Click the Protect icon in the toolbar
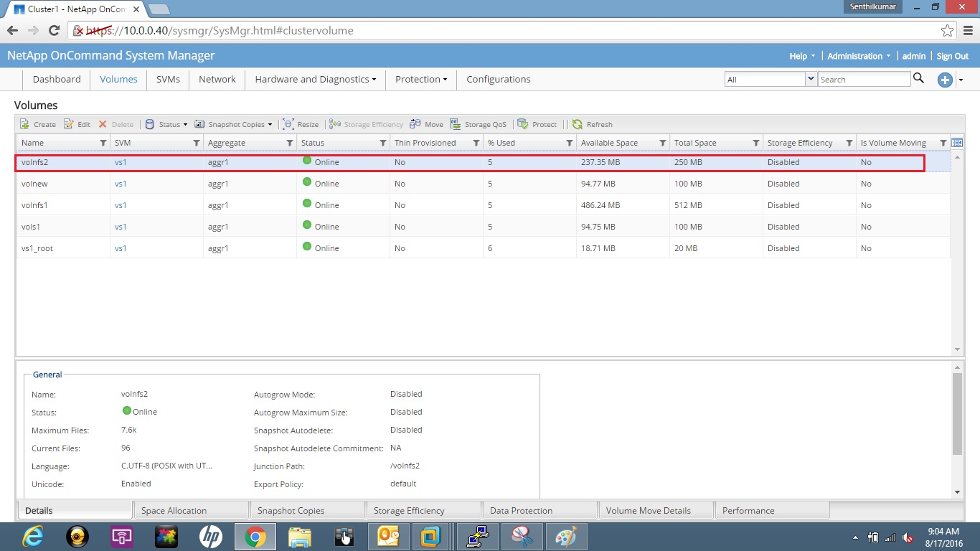The image size is (980, 551). (x=537, y=123)
